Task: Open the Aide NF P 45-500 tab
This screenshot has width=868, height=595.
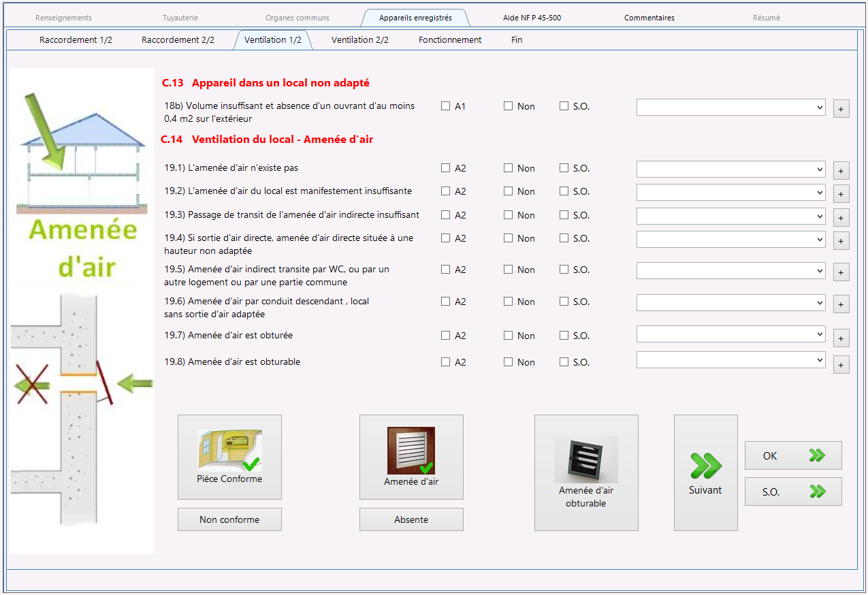Action: point(532,18)
